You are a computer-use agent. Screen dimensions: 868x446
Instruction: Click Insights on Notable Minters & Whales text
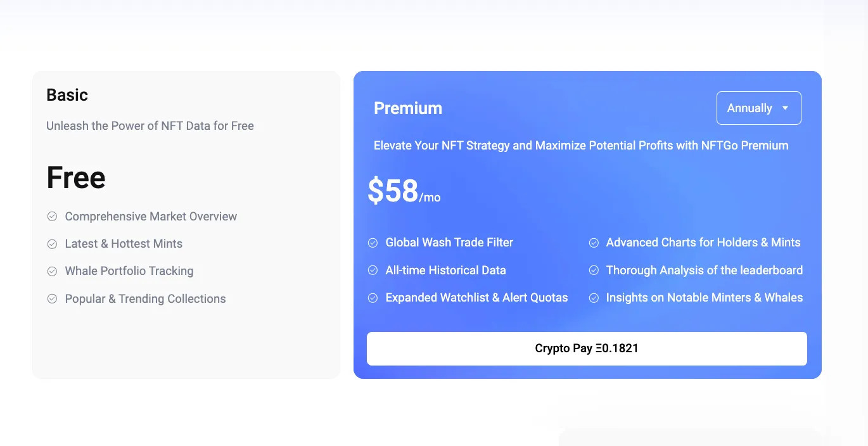(704, 298)
